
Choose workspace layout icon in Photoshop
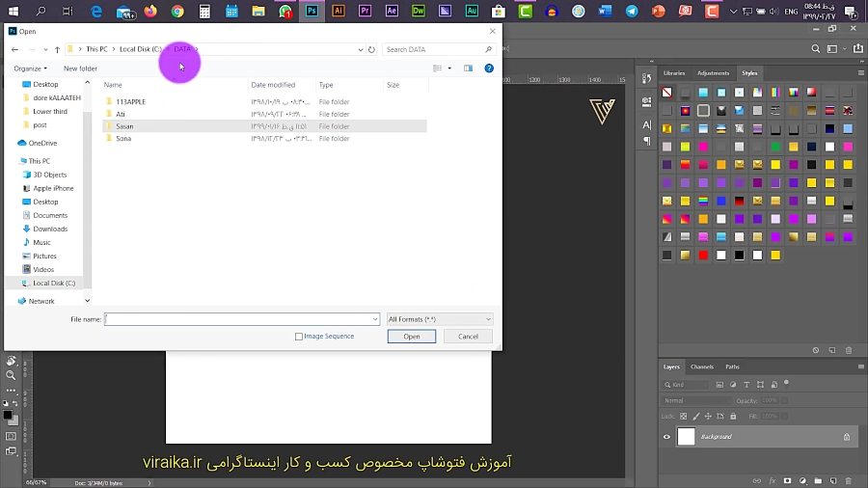pos(832,48)
